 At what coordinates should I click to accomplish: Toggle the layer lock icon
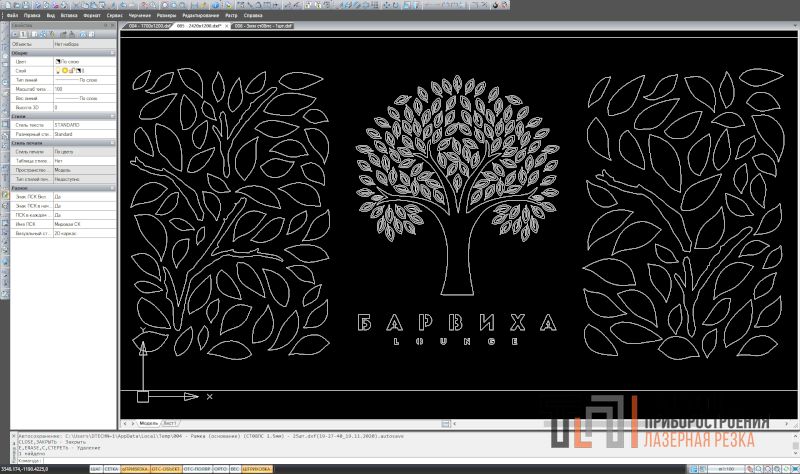coord(72,71)
